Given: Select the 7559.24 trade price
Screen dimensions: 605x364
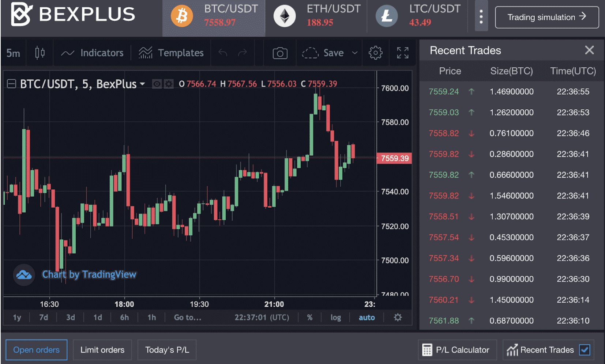Looking at the screenshot, I should click(x=444, y=91).
